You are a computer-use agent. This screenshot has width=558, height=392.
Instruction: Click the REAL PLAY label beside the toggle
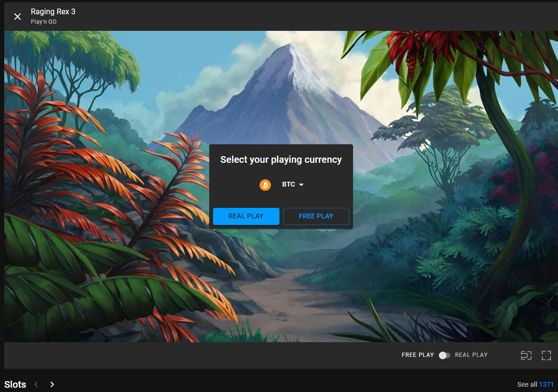471,355
